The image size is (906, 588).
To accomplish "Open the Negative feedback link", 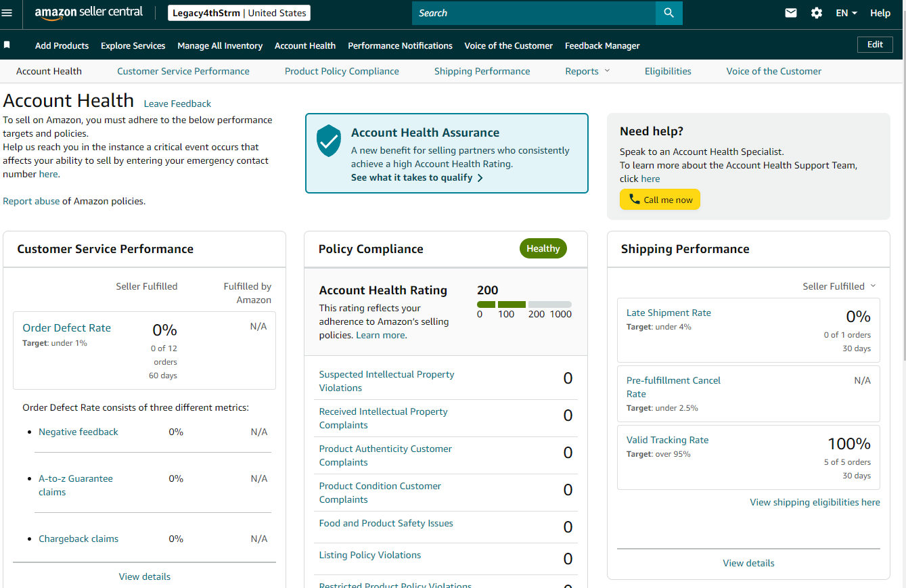I will pos(78,432).
